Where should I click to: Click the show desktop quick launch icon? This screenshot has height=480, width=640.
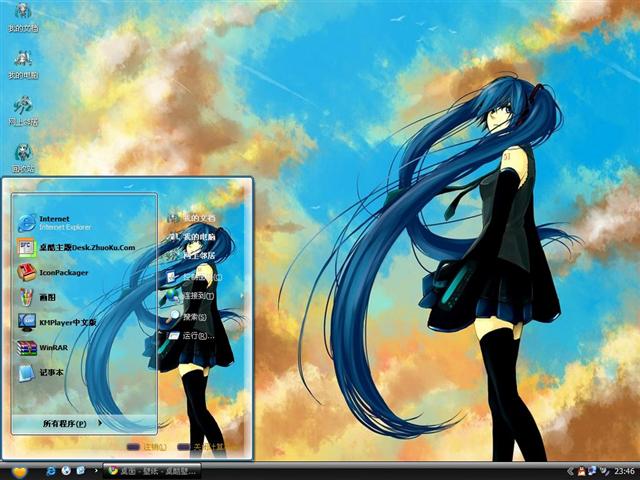pos(81,471)
